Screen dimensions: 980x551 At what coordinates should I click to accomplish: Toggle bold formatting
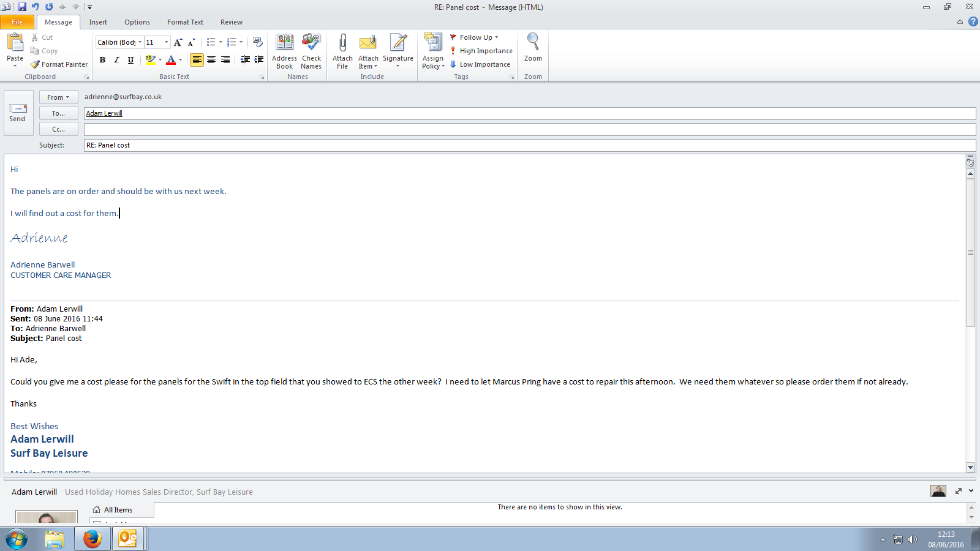(102, 59)
